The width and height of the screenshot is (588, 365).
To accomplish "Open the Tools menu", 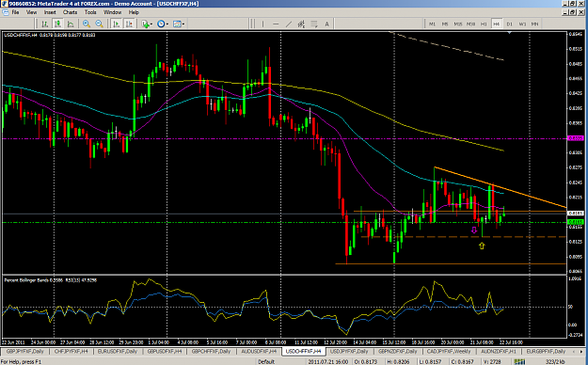I will tap(90, 12).
